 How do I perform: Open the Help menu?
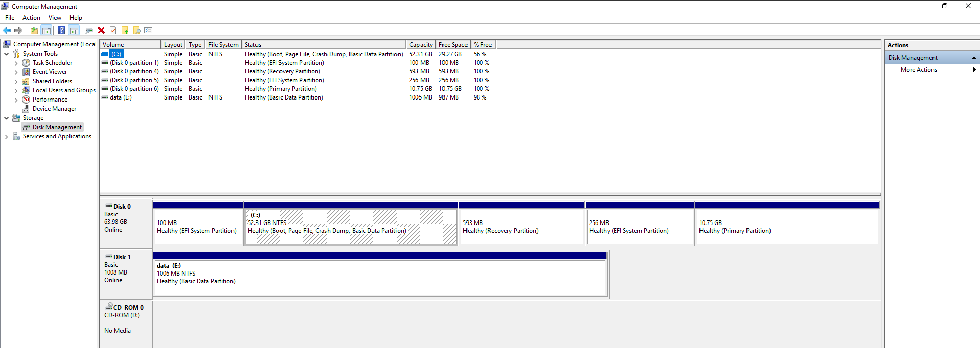(x=76, y=18)
